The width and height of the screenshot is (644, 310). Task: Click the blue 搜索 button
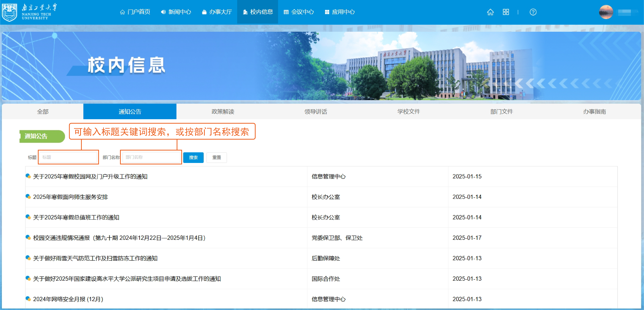pyautogui.click(x=193, y=157)
